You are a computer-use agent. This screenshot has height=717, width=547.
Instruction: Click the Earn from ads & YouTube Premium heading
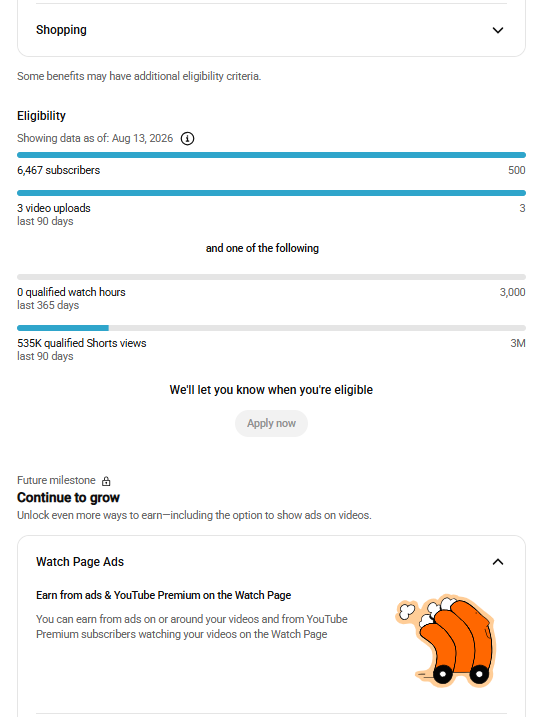[x=164, y=595]
